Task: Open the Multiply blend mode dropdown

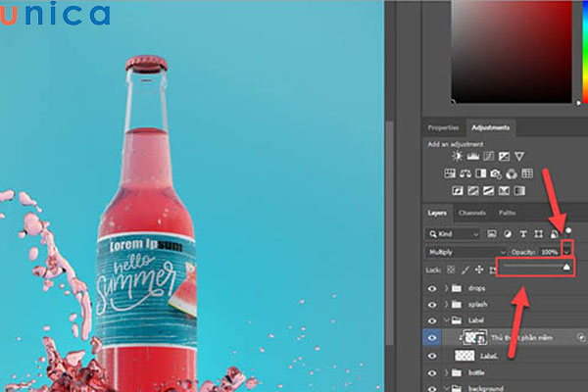Action: 466,252
